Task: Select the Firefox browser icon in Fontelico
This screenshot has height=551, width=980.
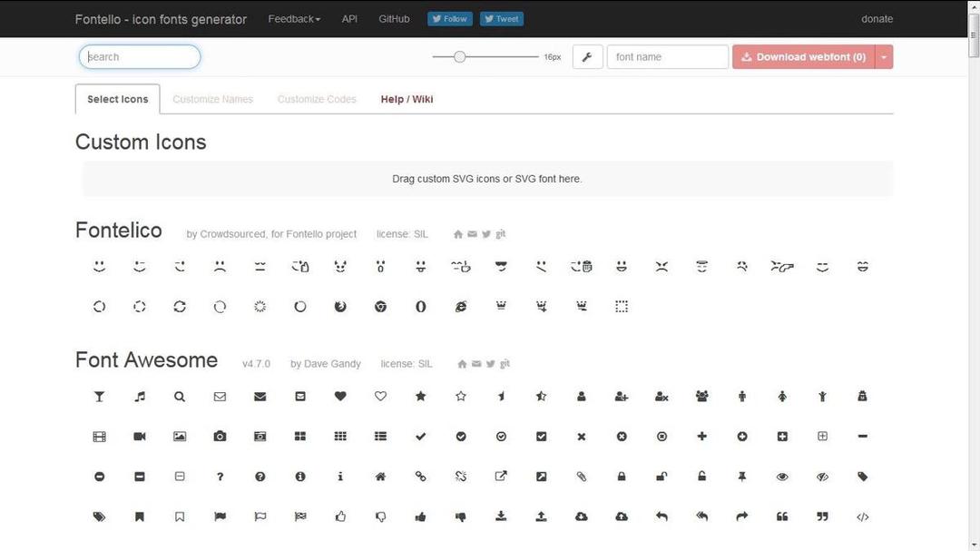Action: [340, 307]
